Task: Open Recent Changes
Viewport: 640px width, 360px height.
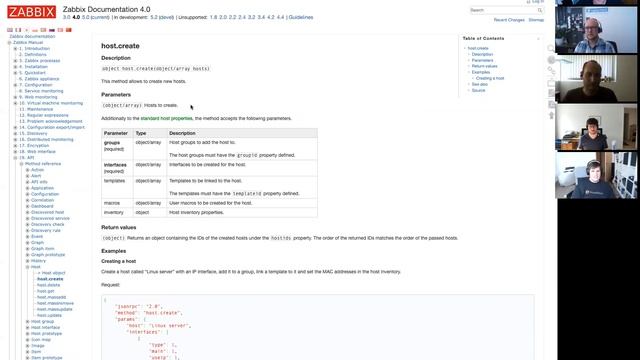Action: point(509,20)
